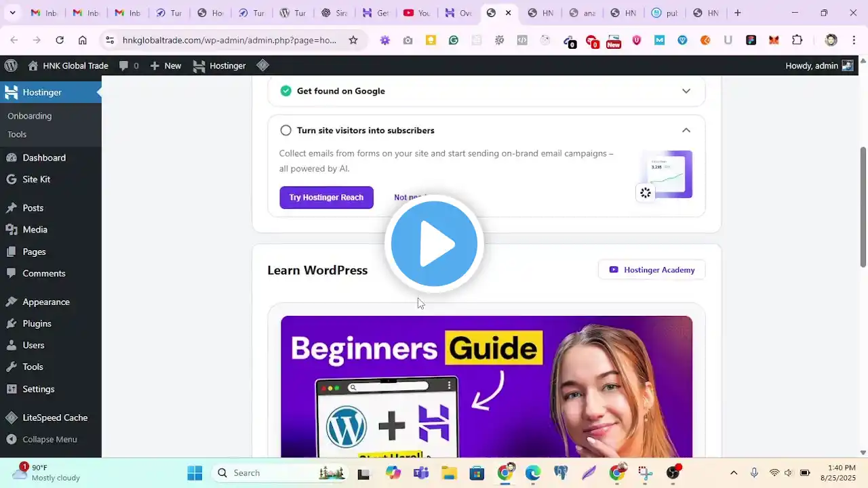This screenshot has height=488, width=868.
Task: Open Settings via the sliders icon
Action: pyautogui.click(x=11, y=389)
